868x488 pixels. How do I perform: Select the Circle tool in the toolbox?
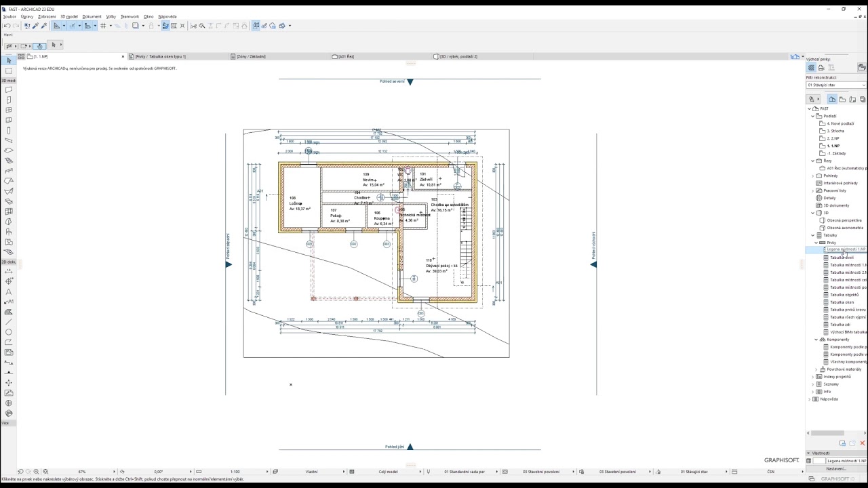[9, 332]
